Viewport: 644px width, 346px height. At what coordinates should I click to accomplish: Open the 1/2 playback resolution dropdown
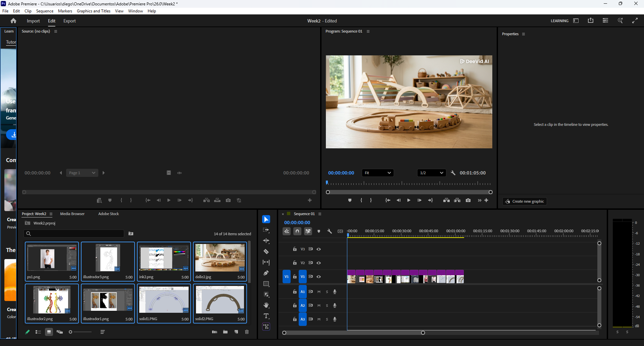pos(431,172)
